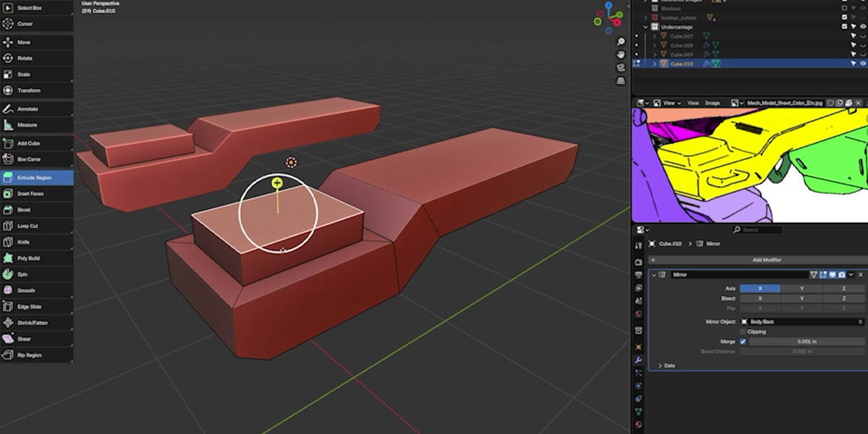This screenshot has height=434, width=868.
Task: Toggle Mirror Axis X button
Action: (x=759, y=289)
